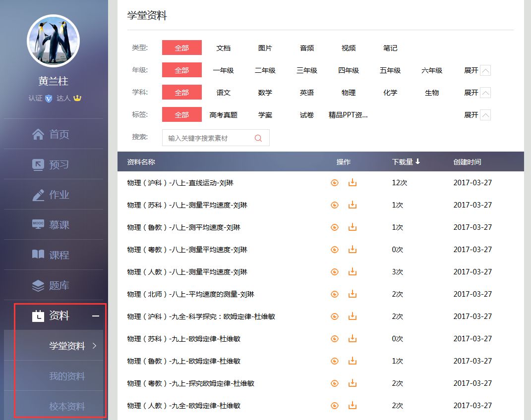Open the 慕课 MOOC sidebar icon
The width and height of the screenshot is (531, 420).
(x=38, y=224)
